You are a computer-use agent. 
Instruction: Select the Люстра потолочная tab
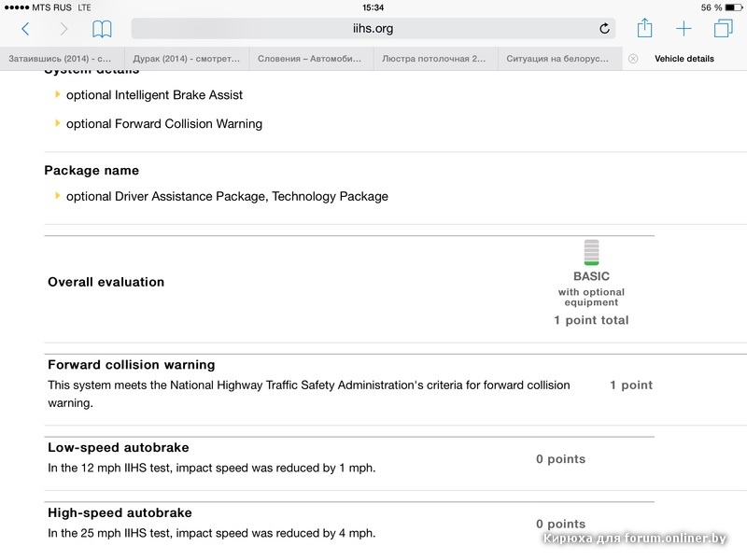click(435, 59)
